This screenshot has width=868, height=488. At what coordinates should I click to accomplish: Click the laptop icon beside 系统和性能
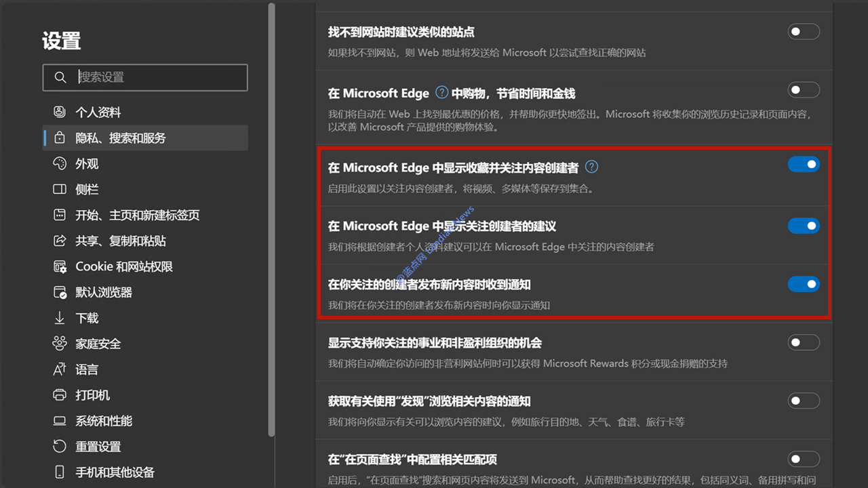pos(60,421)
